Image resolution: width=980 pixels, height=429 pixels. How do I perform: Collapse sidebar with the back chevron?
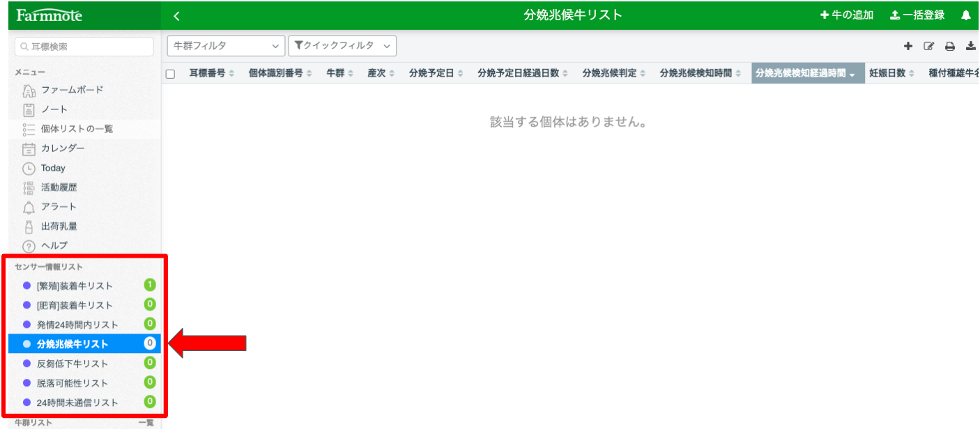[176, 15]
